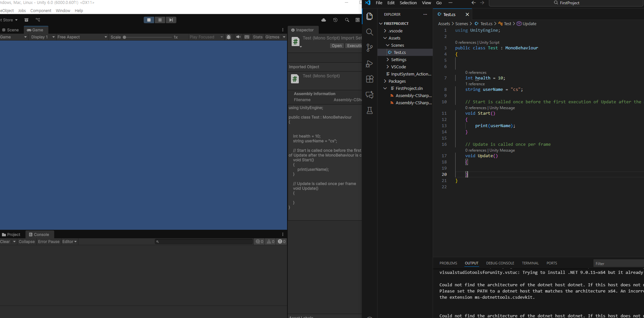
Task: Open the Testing flask icon
Action: coord(370,110)
